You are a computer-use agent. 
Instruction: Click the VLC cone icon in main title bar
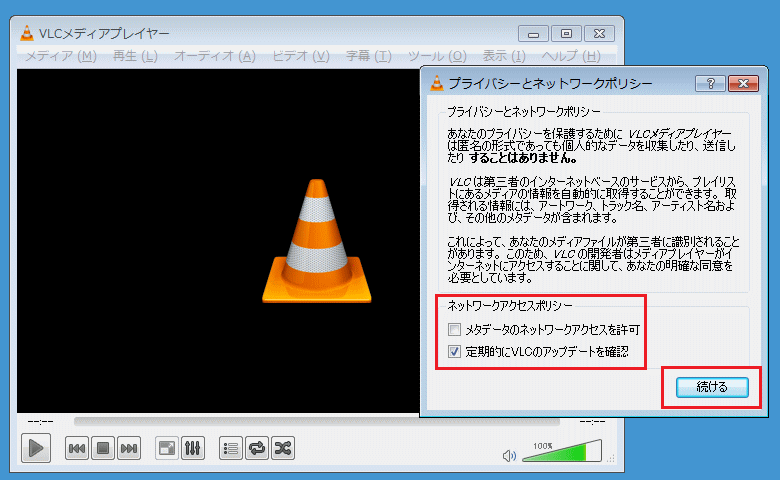tap(27, 33)
